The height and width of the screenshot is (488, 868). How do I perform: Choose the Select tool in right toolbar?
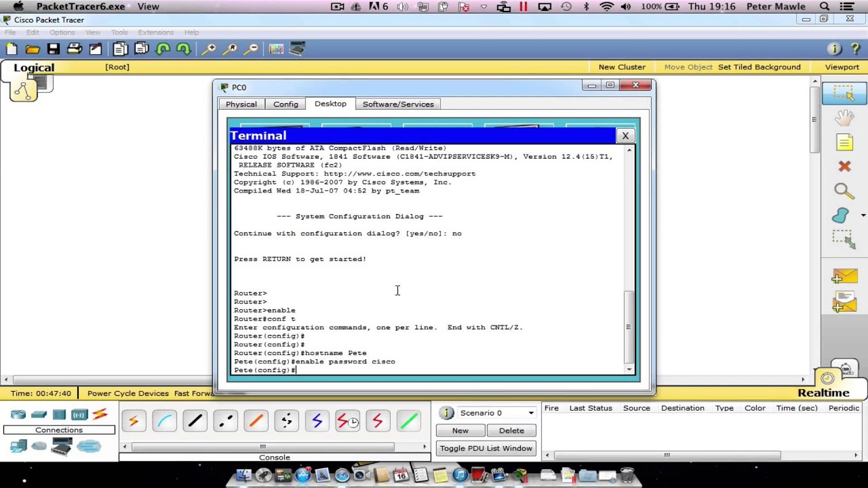[x=844, y=93]
